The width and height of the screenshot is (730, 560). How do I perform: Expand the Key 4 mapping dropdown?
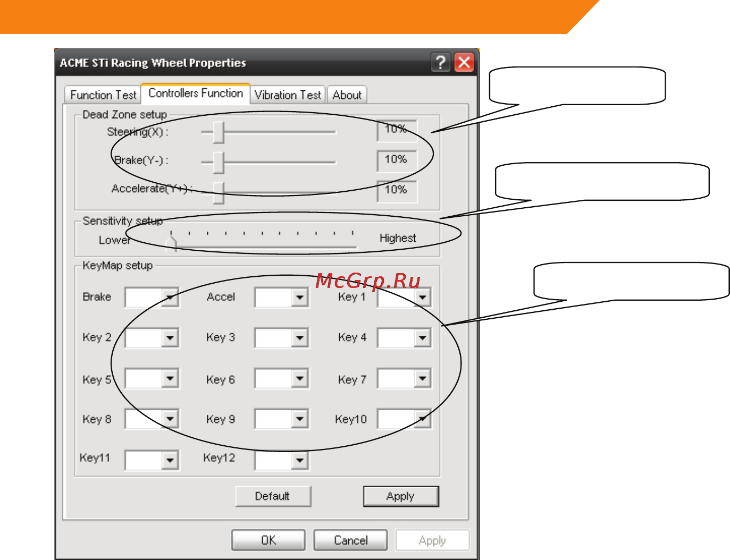(422, 337)
